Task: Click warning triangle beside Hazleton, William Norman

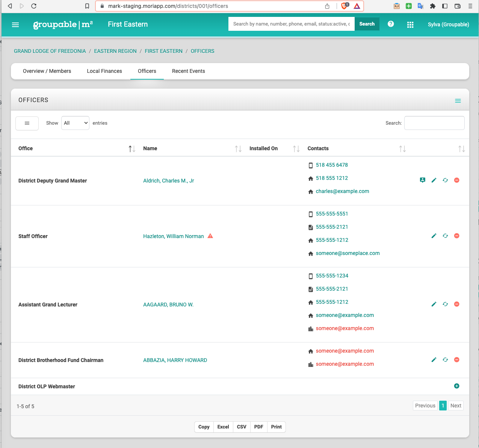Action: pos(210,236)
